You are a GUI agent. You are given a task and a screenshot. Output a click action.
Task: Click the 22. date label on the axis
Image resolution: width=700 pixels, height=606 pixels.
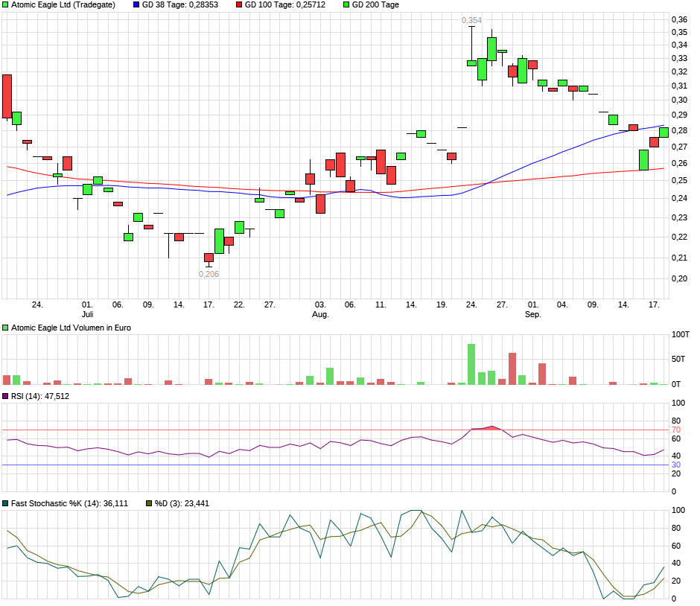[x=239, y=304]
